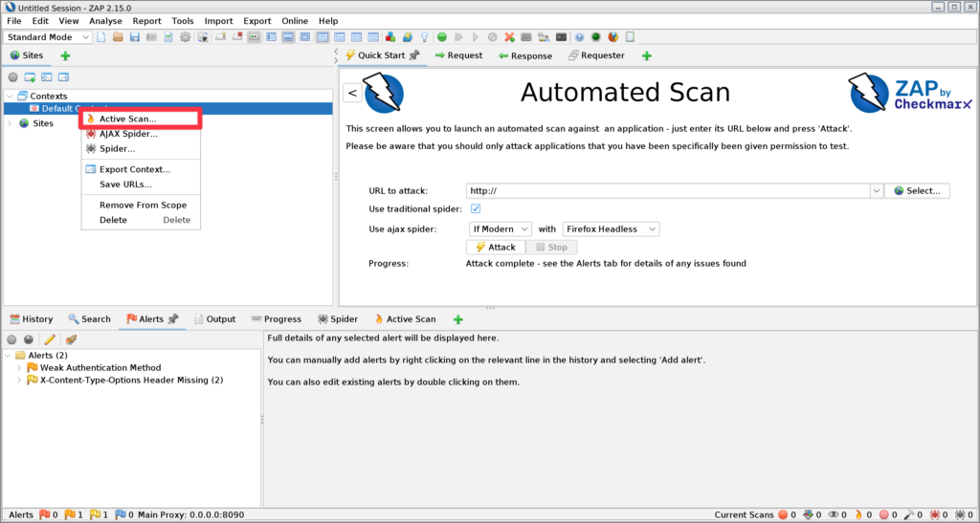Collapse the Alerts (2) folder node
Viewport: 980px width, 523px height.
point(8,355)
